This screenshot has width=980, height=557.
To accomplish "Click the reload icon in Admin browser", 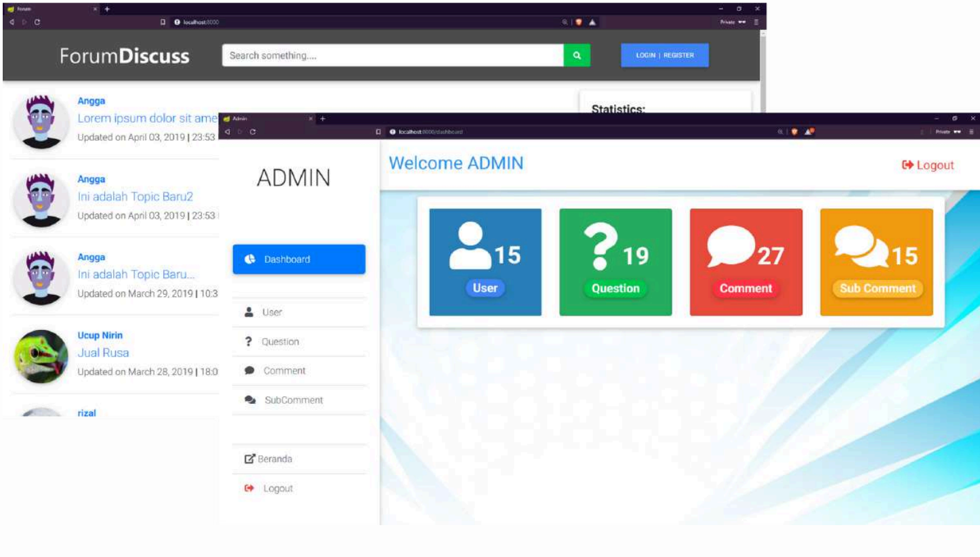I will click(x=253, y=131).
